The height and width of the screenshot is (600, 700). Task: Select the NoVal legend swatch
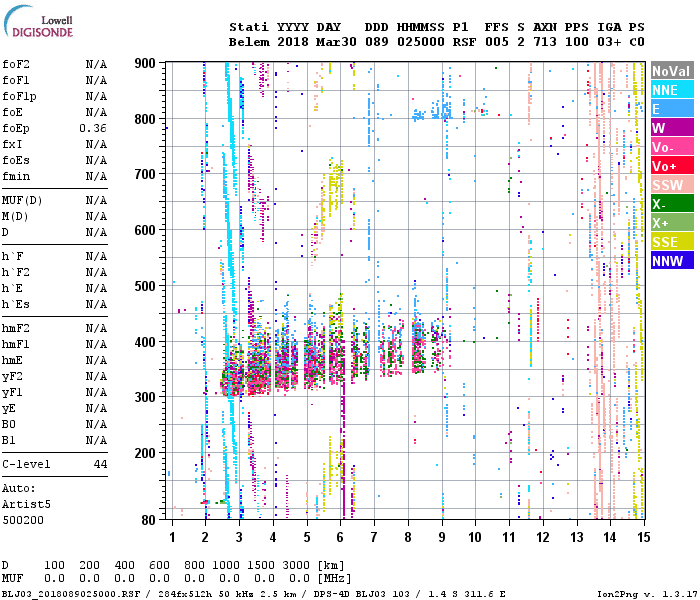click(672, 71)
